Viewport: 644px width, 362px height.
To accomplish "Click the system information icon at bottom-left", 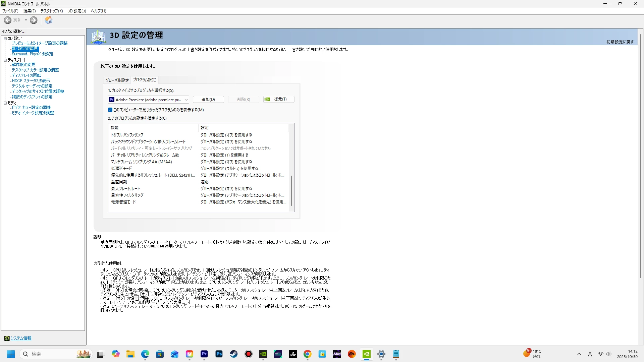I will point(7,338).
